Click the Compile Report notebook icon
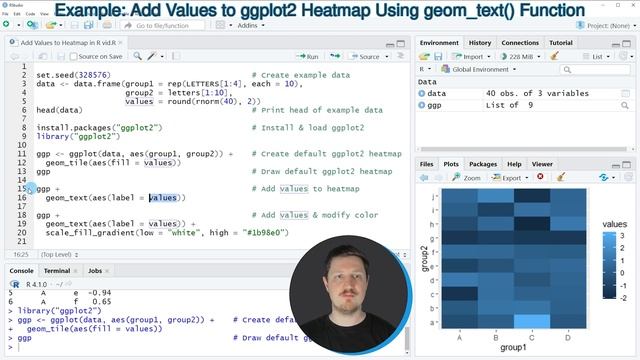This screenshot has height=360, width=640. 176,56
